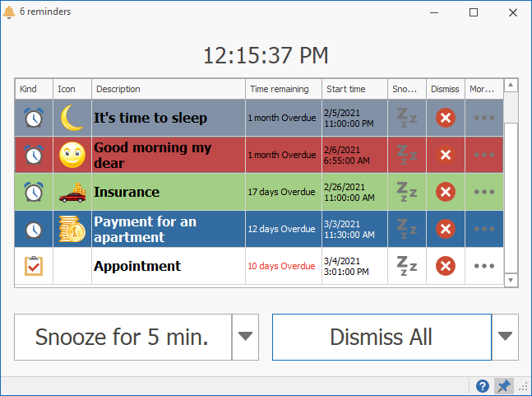Snooze the Insurance reminder
This screenshot has height=396, width=532.
406,192
